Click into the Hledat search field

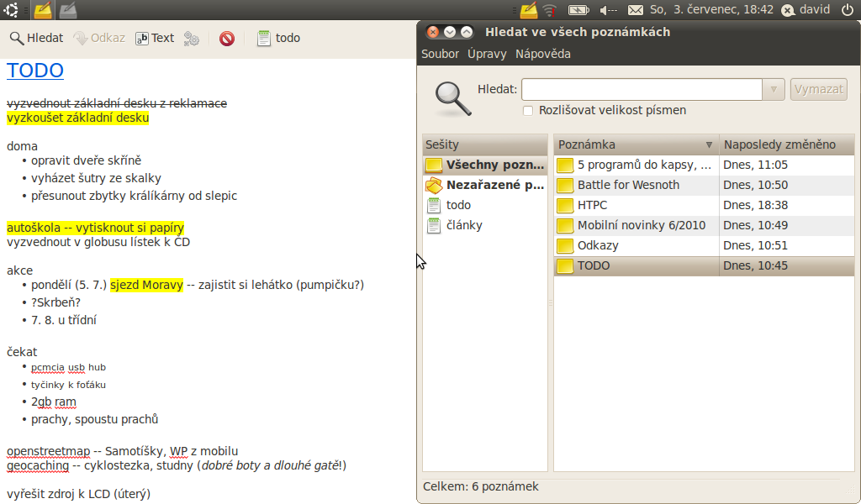click(642, 89)
